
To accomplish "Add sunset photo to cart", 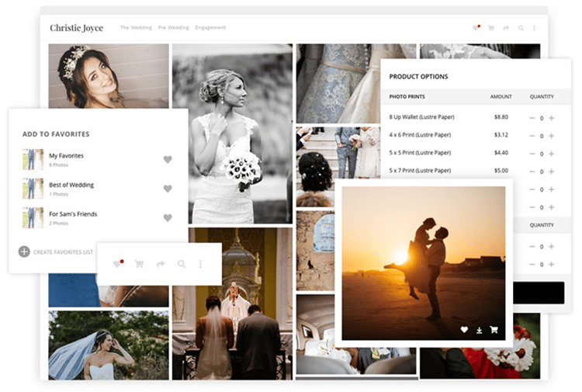I will [494, 330].
